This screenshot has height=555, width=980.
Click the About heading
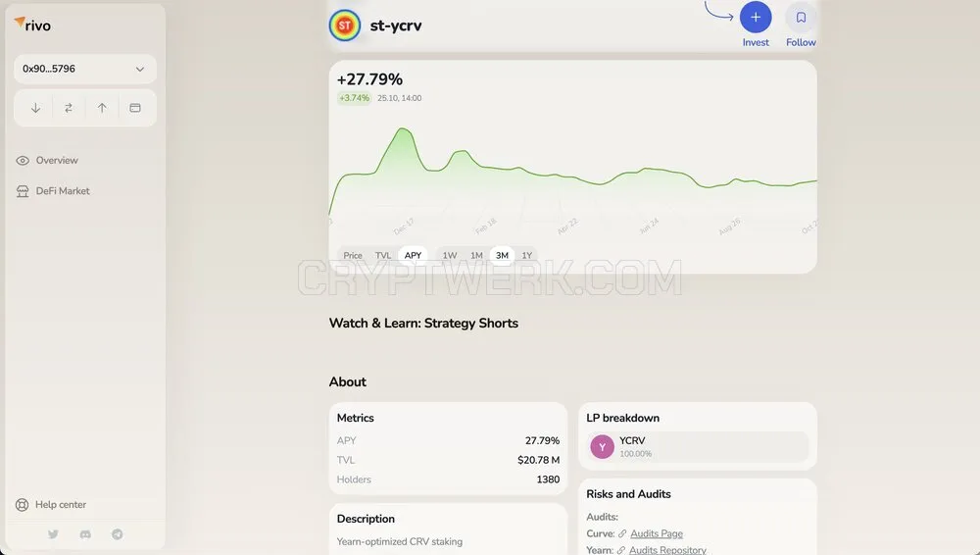[x=348, y=381]
